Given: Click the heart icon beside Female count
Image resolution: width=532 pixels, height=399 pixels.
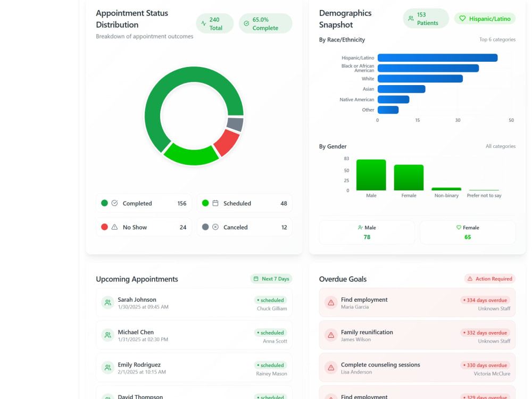Looking at the screenshot, I should (459, 227).
